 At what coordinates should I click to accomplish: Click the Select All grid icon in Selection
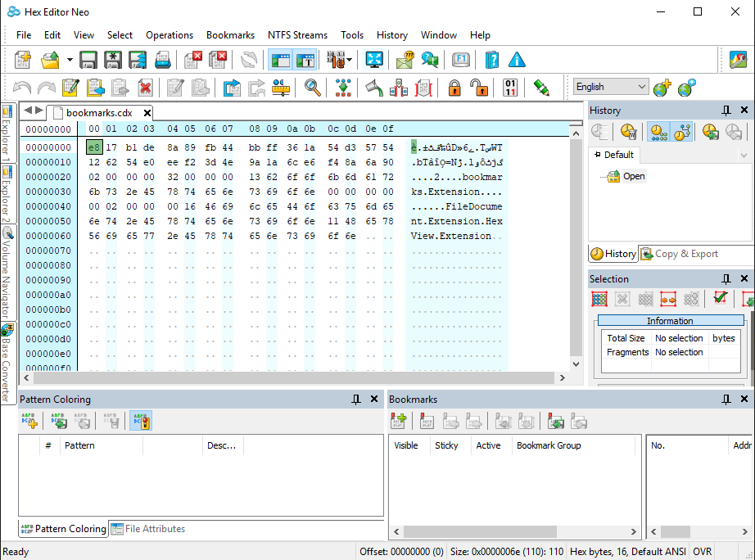pyautogui.click(x=599, y=299)
